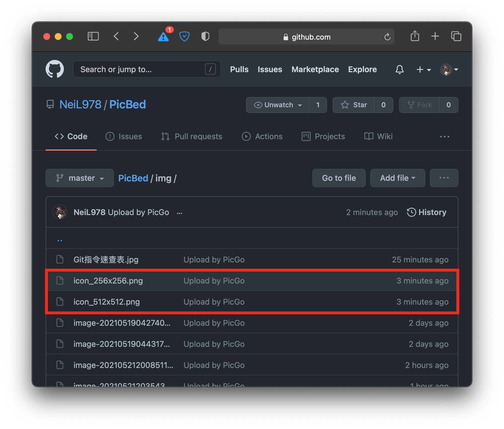
Task: Go to Pulls in top navigation
Action: pos(239,69)
